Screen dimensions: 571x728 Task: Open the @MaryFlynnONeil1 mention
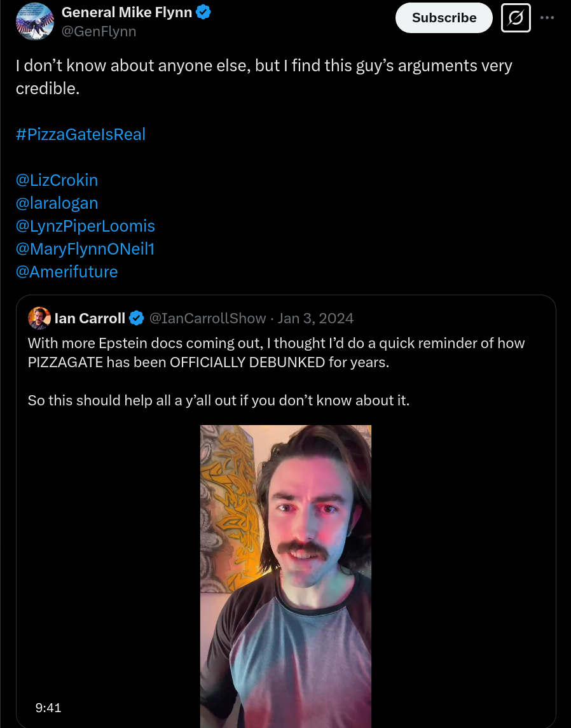point(85,249)
